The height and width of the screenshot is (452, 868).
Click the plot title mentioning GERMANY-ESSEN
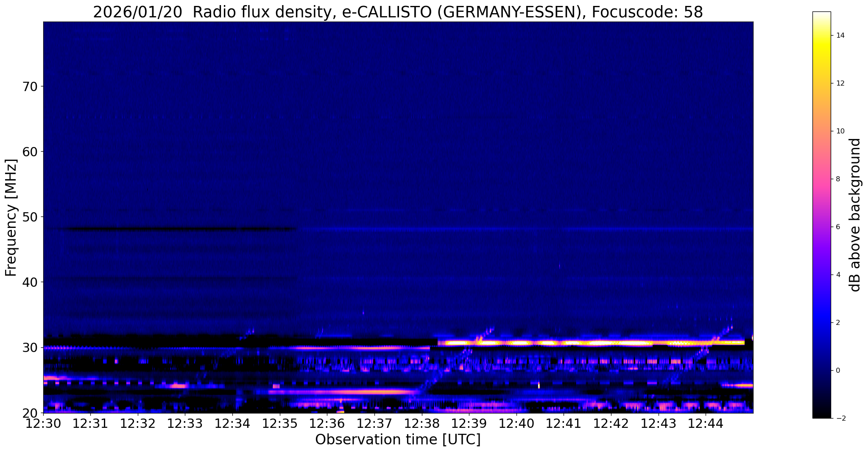pyautogui.click(x=398, y=12)
